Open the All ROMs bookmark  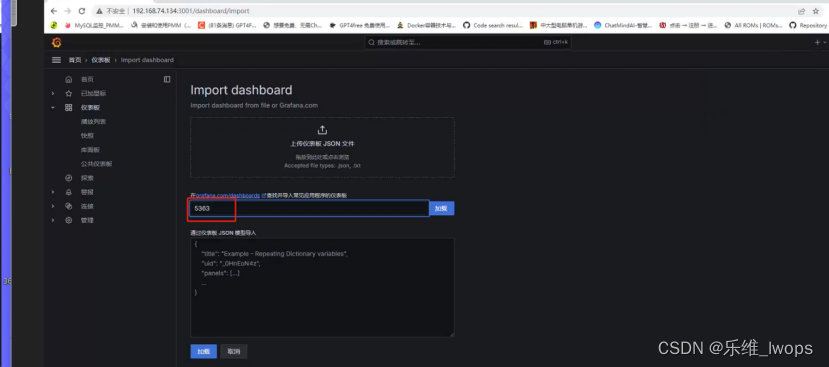753,25
